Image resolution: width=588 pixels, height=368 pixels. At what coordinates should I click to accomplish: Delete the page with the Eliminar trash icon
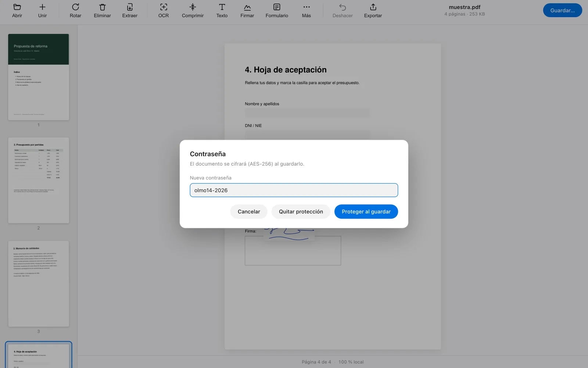point(102,11)
